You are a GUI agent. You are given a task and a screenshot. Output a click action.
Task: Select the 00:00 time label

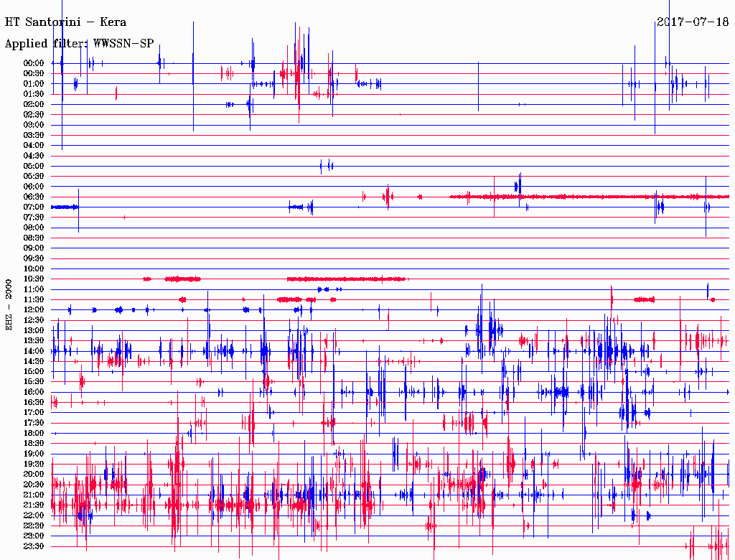tap(34, 63)
